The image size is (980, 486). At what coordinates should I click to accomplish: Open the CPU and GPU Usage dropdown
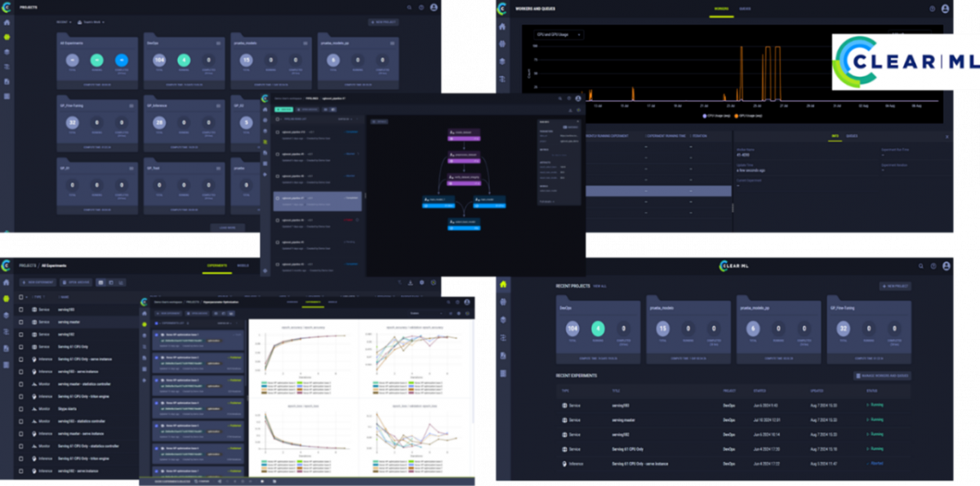559,35
